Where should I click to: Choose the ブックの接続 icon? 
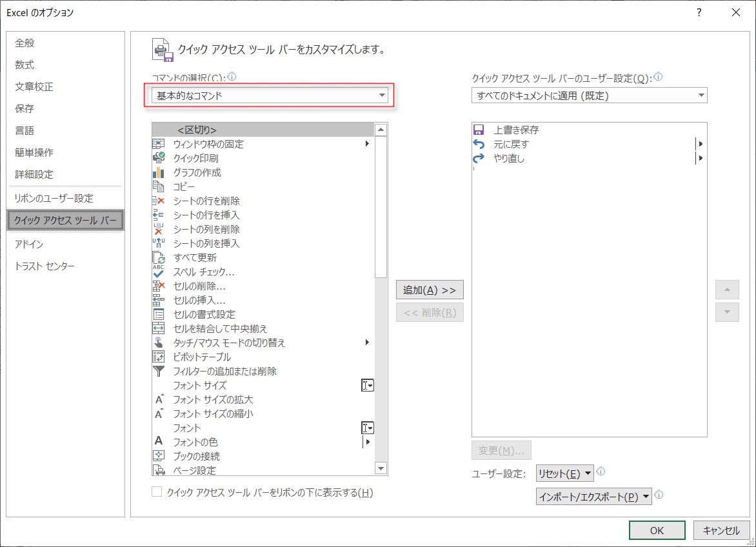(x=158, y=456)
